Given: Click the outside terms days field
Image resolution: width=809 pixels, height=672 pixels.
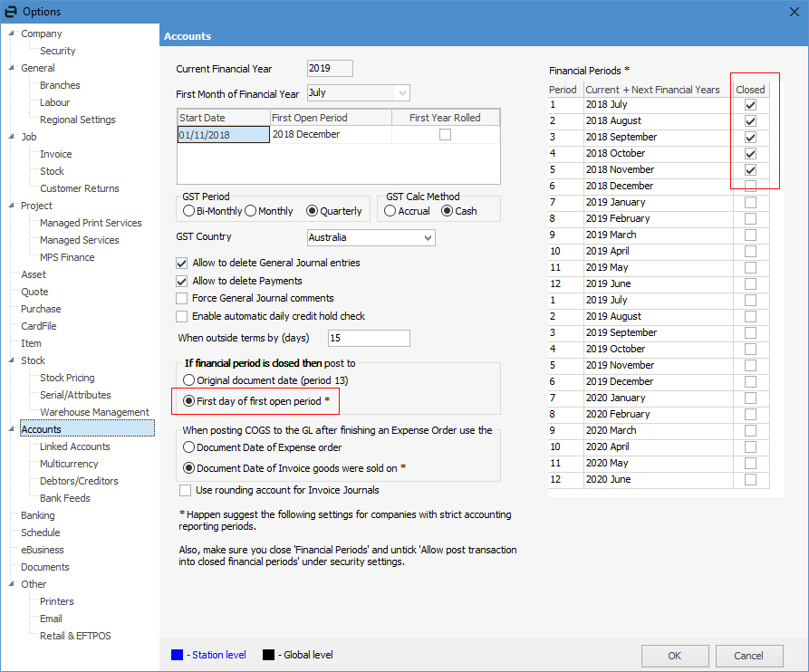Looking at the screenshot, I should (x=369, y=339).
